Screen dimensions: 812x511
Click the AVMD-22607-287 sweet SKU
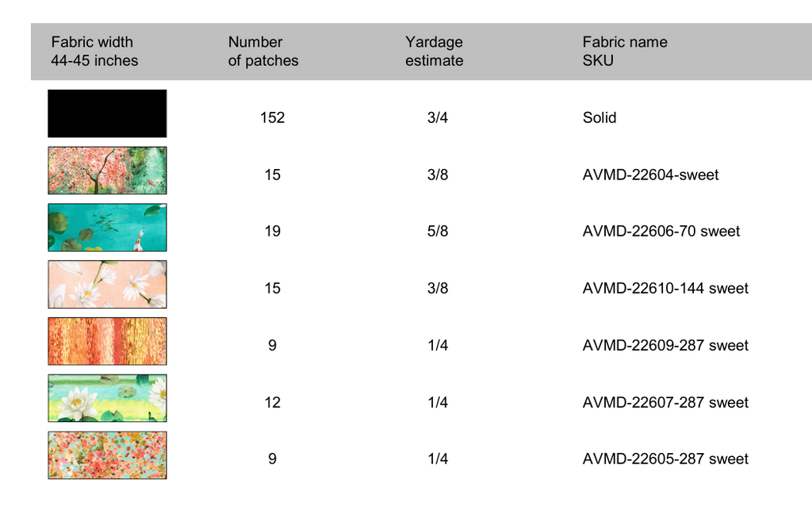tap(665, 403)
